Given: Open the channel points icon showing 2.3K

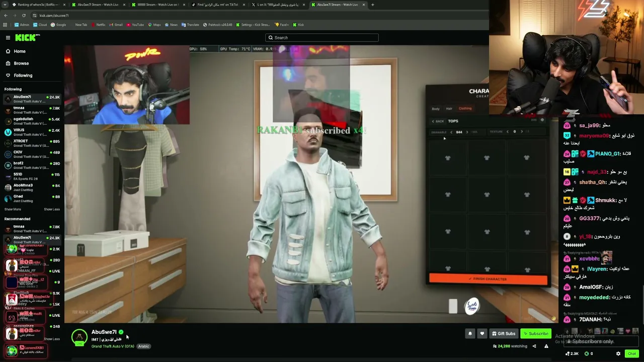Looking at the screenshot, I should [x=572, y=354].
